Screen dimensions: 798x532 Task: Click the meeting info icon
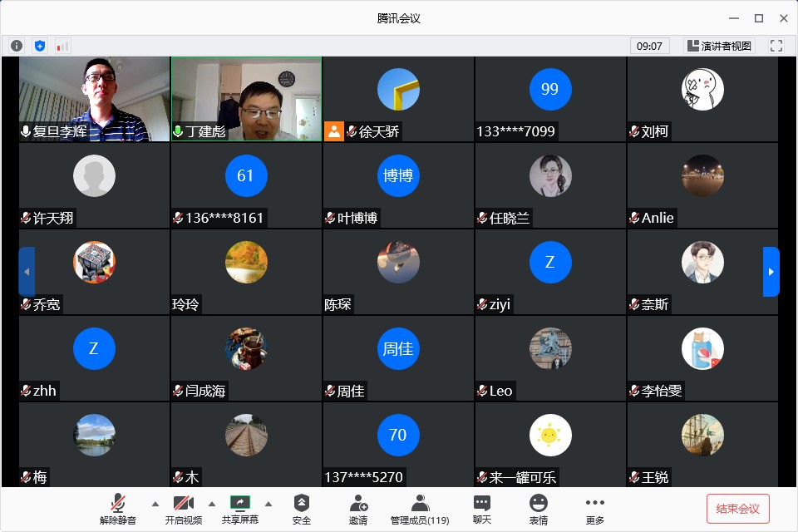[17, 46]
